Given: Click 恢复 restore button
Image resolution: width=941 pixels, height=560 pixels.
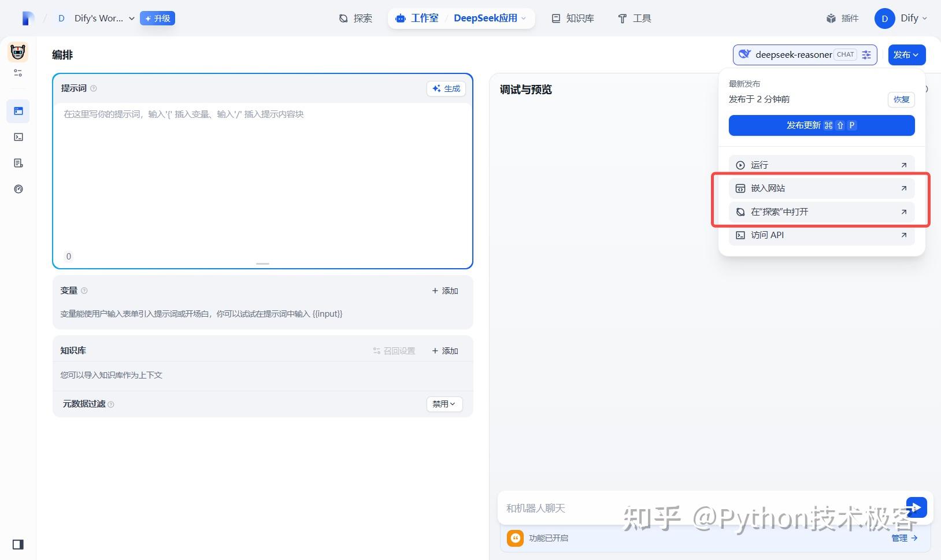Looking at the screenshot, I should tap(901, 99).
